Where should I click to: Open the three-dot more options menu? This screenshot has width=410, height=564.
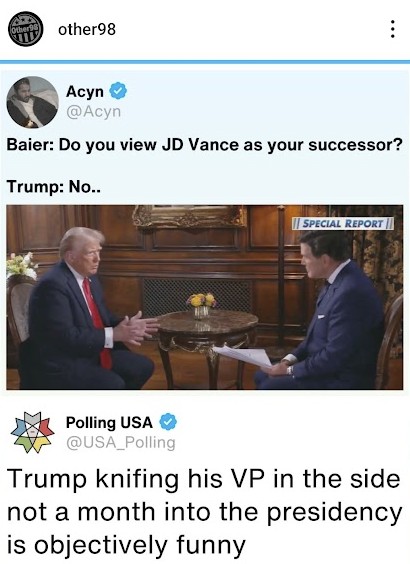pos(393,29)
